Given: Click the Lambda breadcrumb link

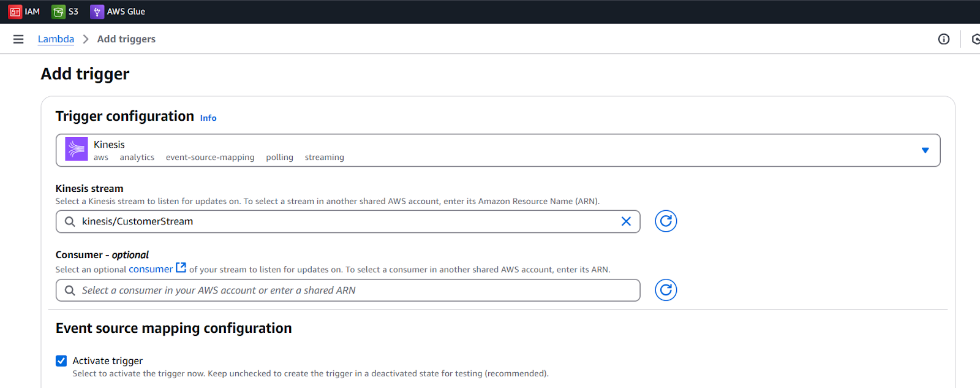Looking at the screenshot, I should [x=56, y=39].
